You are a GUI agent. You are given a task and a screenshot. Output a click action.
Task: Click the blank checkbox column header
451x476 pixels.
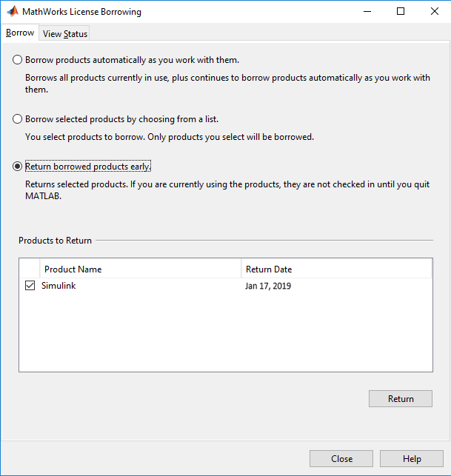coord(30,269)
